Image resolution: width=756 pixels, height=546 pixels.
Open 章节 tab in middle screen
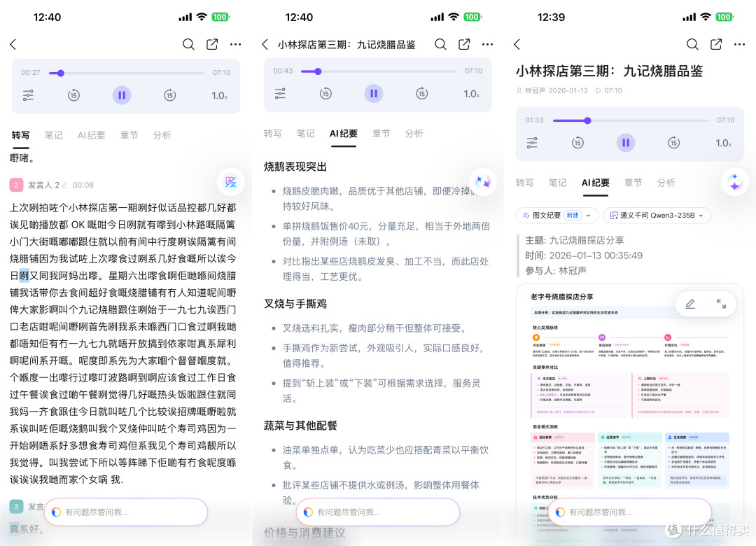tap(381, 133)
